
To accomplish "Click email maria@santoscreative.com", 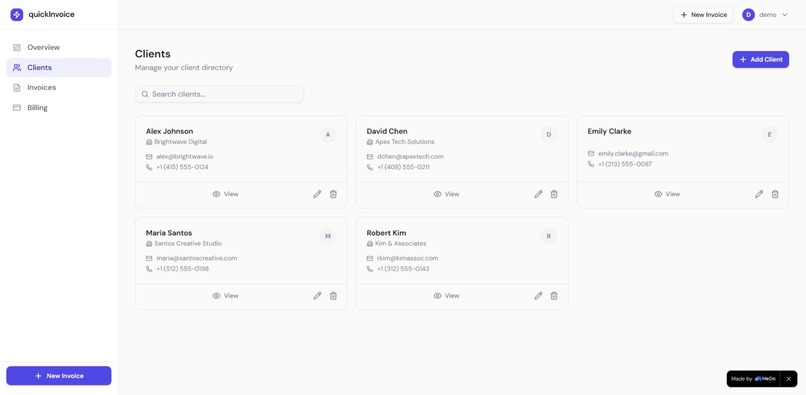I will click(196, 258).
